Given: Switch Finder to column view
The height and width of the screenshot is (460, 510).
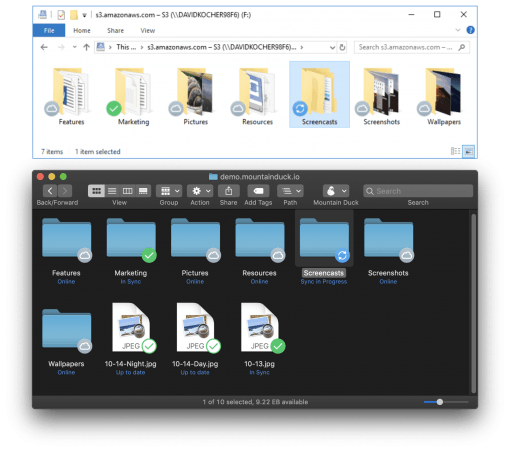Looking at the screenshot, I should click(127, 191).
